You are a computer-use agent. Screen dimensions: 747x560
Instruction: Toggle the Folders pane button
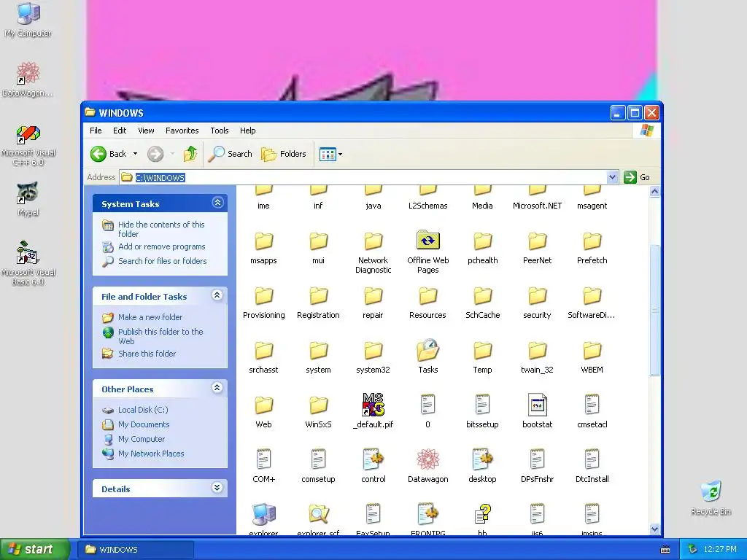(284, 154)
